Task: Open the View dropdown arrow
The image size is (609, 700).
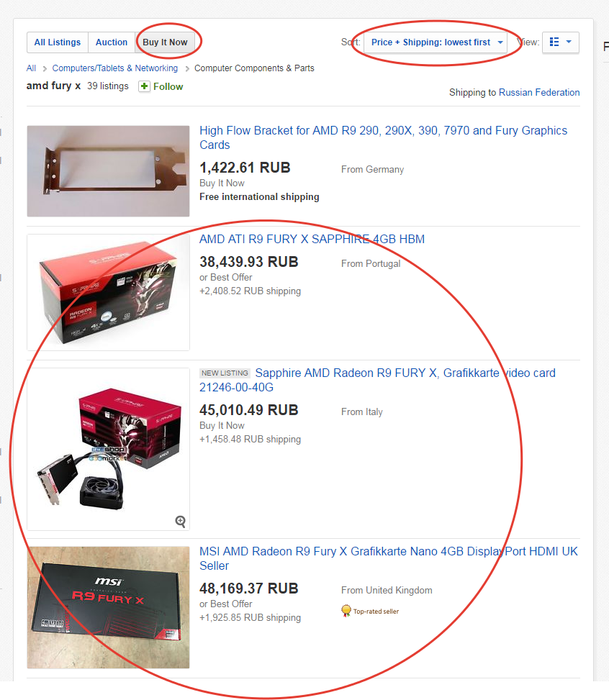Action: (x=569, y=42)
